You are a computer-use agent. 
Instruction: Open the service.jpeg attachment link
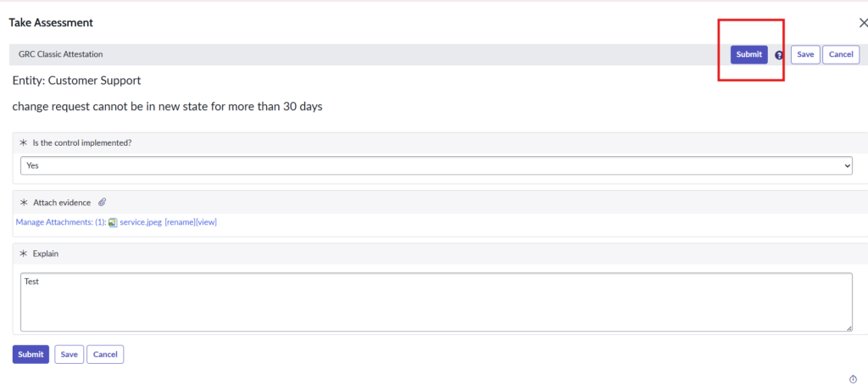[x=141, y=223]
